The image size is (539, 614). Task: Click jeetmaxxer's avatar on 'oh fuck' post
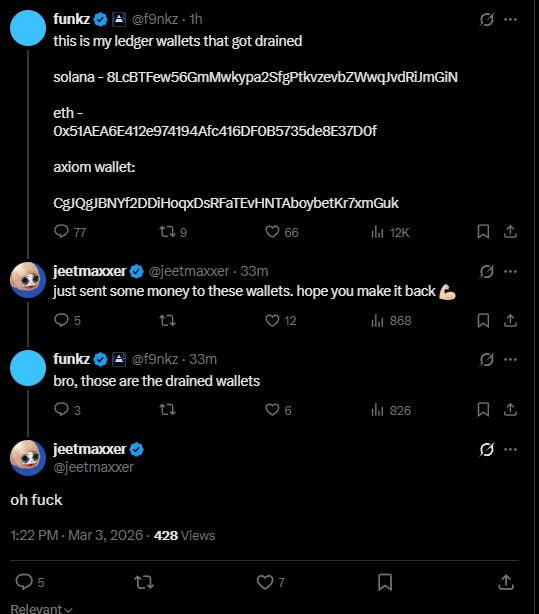(28, 458)
